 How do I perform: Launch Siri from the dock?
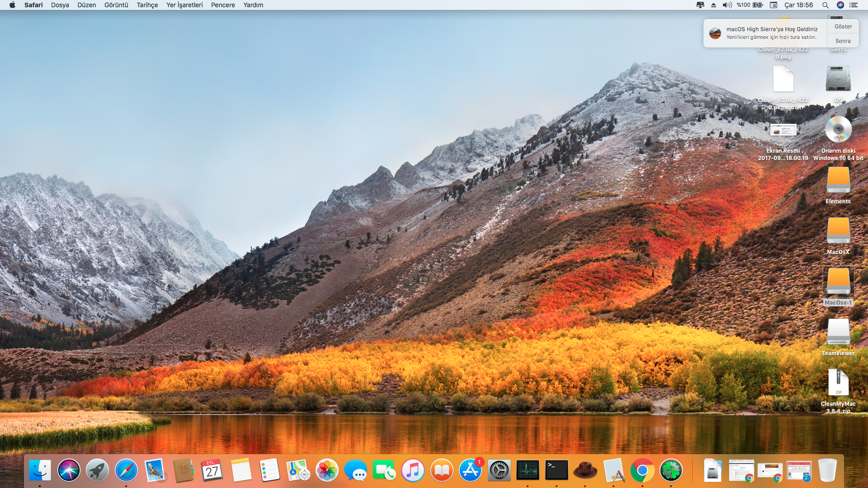click(69, 470)
